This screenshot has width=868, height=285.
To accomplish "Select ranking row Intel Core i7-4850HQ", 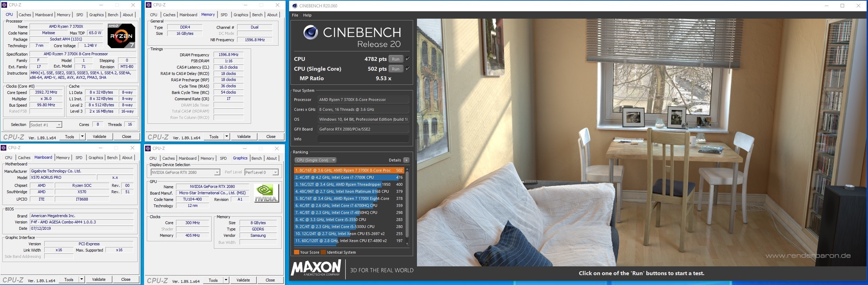I will click(x=349, y=213).
